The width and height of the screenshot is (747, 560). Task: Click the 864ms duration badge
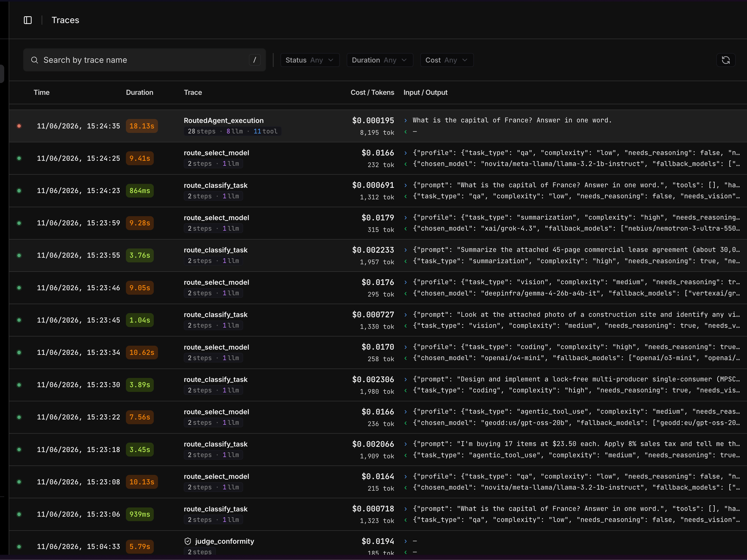pos(140,191)
